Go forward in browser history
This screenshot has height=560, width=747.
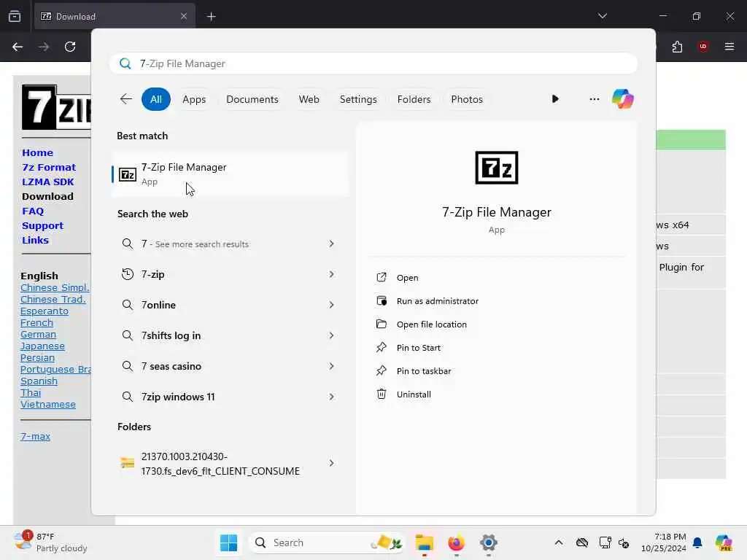[x=44, y=47]
